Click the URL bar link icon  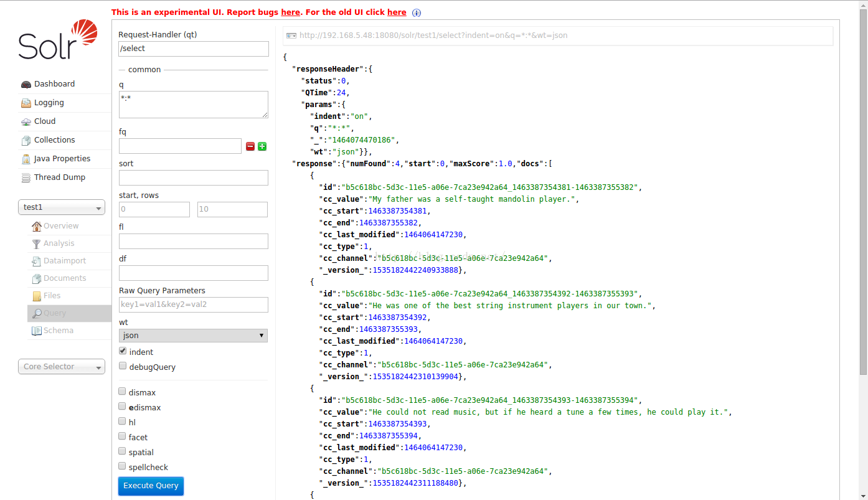[x=291, y=35]
